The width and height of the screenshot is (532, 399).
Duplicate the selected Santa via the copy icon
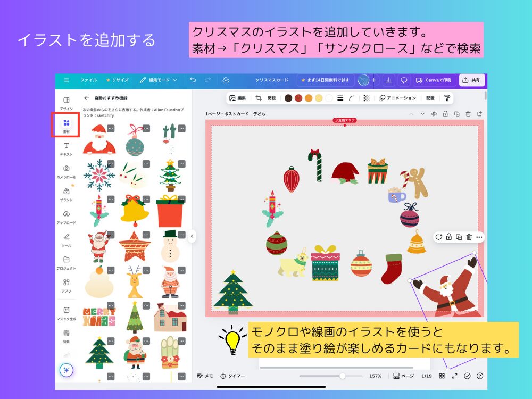click(x=459, y=237)
